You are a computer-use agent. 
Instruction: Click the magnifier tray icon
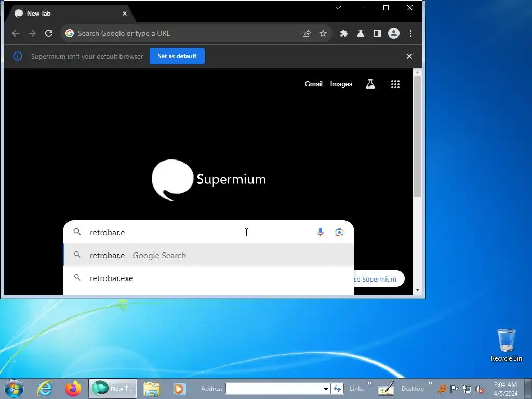[x=442, y=389]
